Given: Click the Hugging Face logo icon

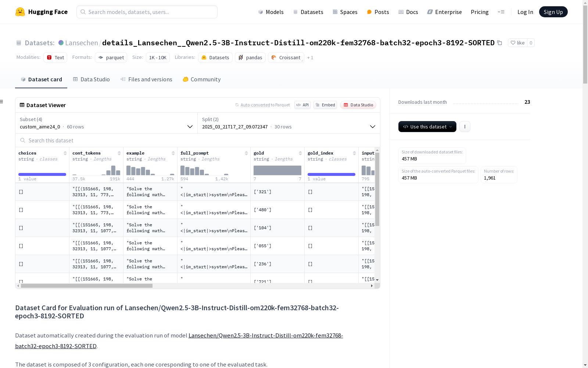Looking at the screenshot, I should [x=20, y=12].
